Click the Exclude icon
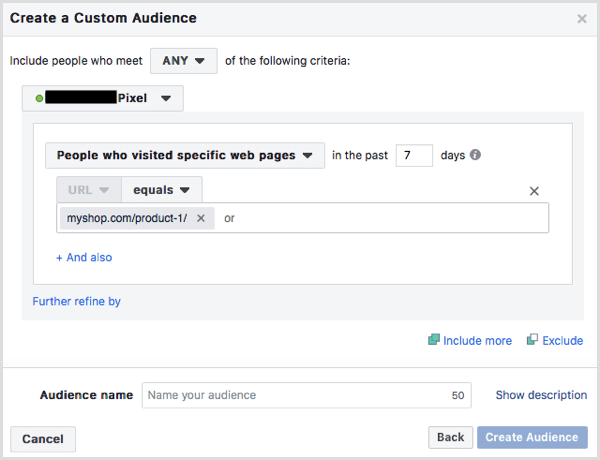This screenshot has height=460, width=600. 533,340
